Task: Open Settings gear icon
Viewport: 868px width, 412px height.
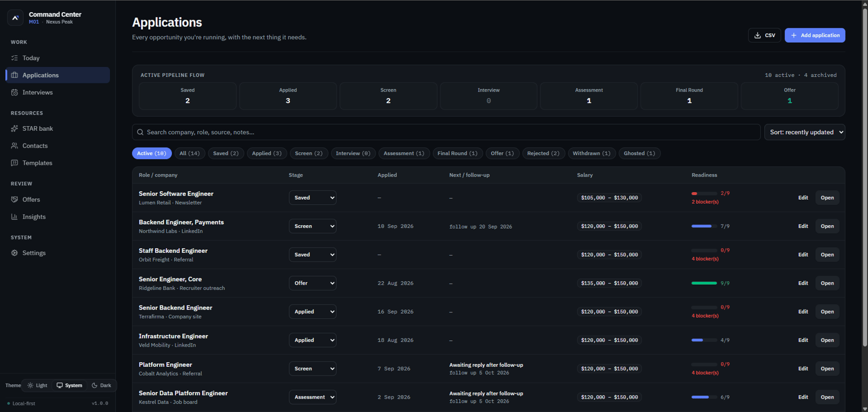Action: pos(14,253)
